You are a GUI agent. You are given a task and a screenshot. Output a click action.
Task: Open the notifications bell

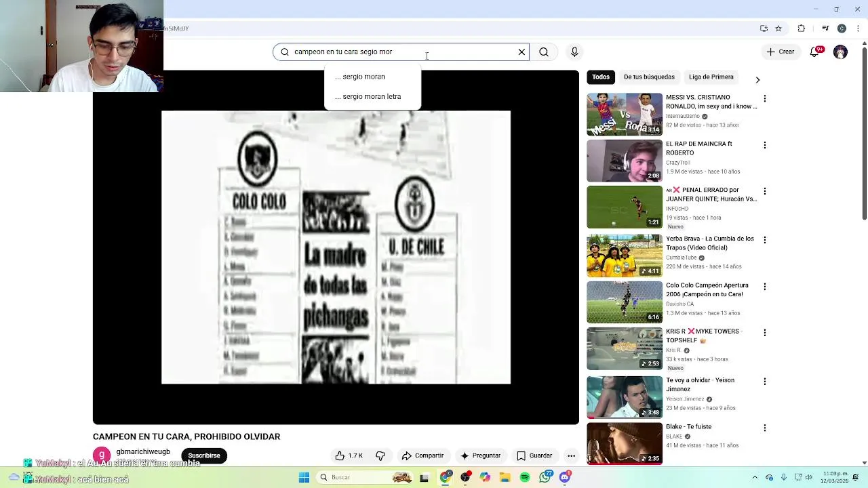coord(815,52)
